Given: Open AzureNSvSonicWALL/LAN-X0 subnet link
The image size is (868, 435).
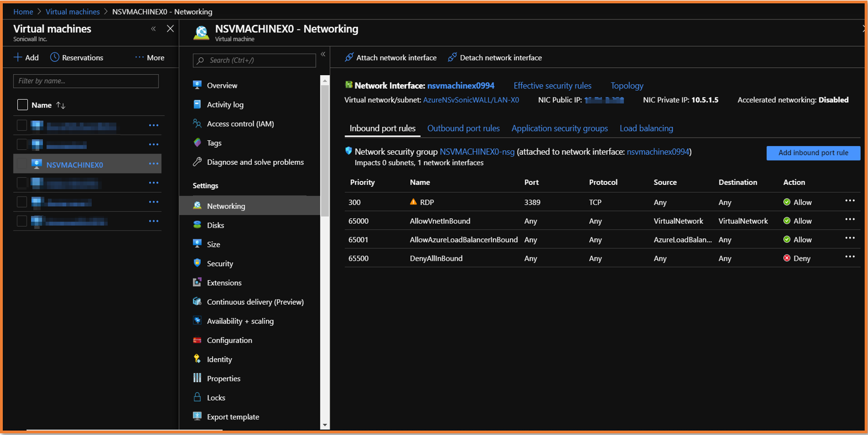Looking at the screenshot, I should point(471,100).
